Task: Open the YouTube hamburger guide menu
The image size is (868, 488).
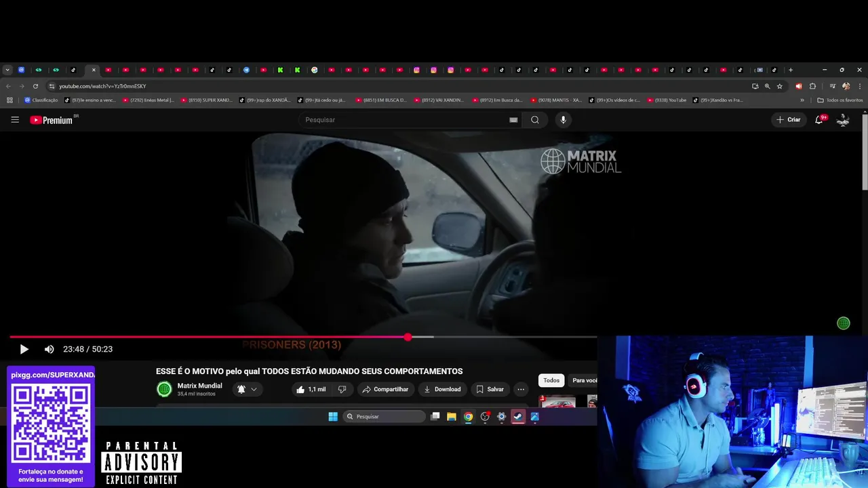Action: coord(15,120)
